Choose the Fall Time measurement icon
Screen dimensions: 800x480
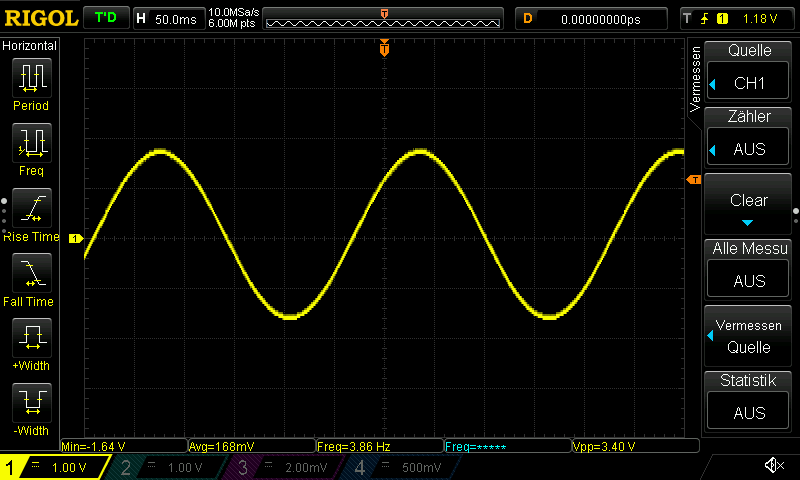31,272
